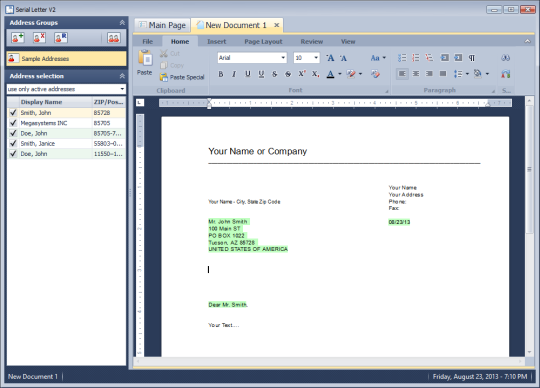
Task: Switch to the Insert ribbon tab
Action: pos(217,42)
